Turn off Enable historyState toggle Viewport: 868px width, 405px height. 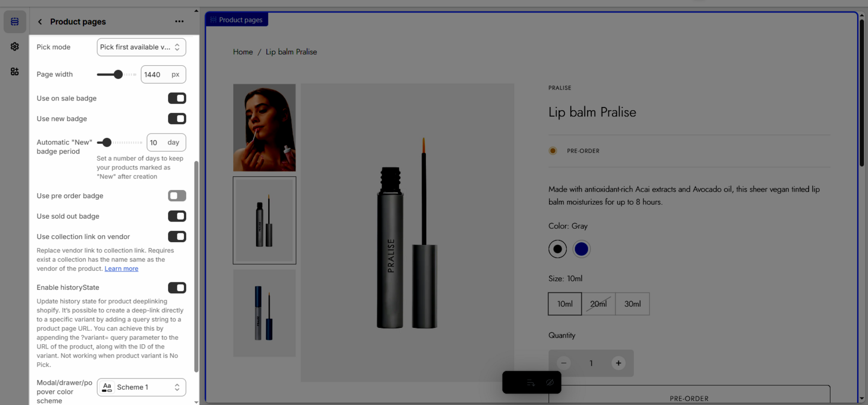(177, 288)
